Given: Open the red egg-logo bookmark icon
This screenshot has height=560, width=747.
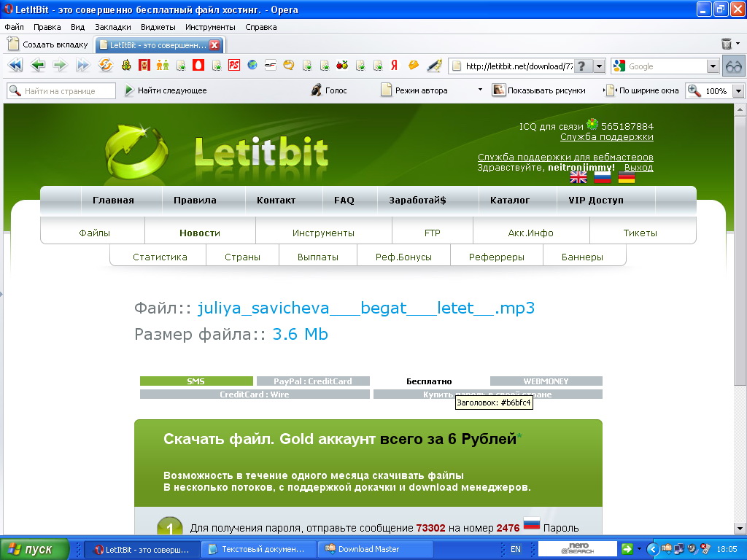Looking at the screenshot, I should click(x=198, y=65).
